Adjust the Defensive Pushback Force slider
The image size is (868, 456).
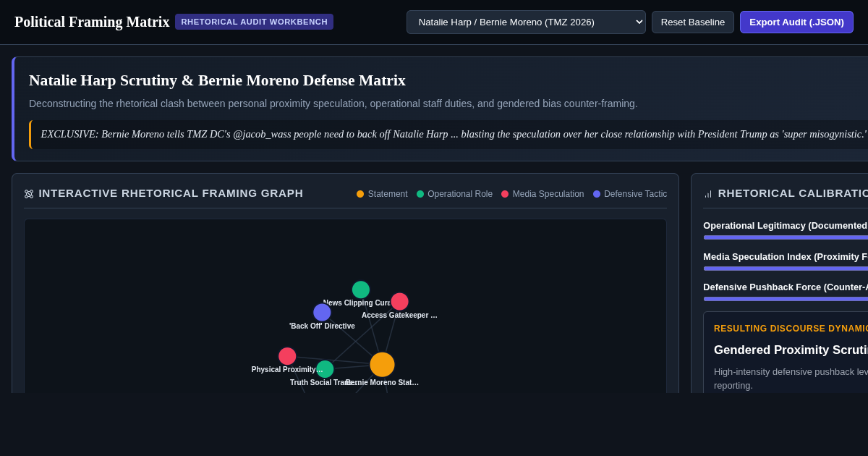(x=786, y=299)
